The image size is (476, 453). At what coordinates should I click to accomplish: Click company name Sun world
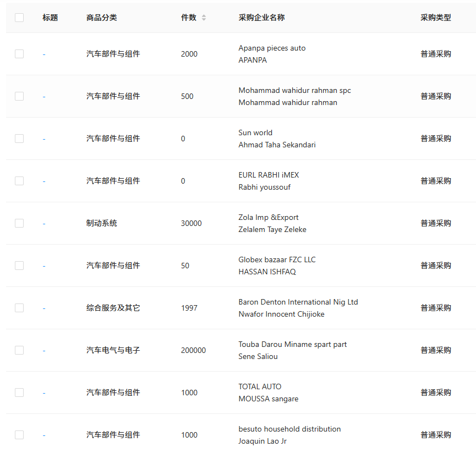[255, 132]
